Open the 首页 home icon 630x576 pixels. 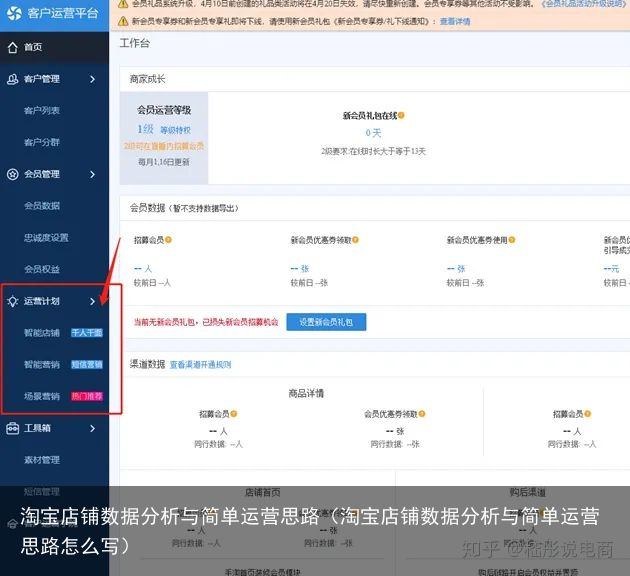[12, 47]
